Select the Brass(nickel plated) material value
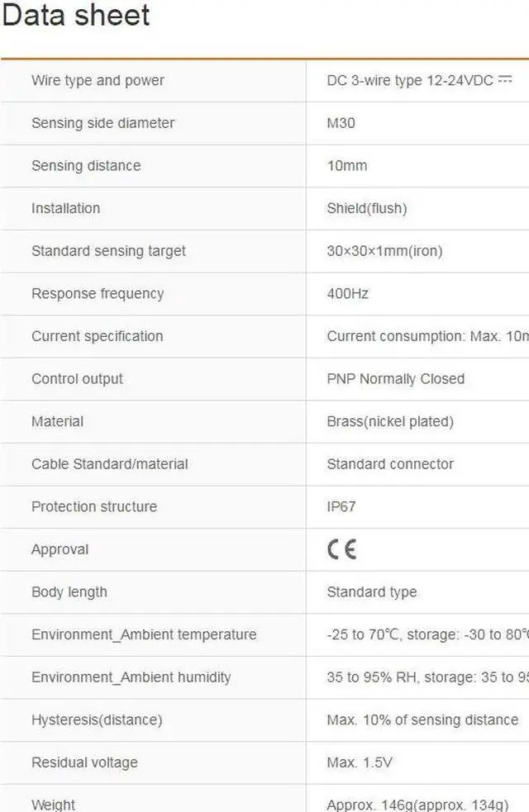 390,421
